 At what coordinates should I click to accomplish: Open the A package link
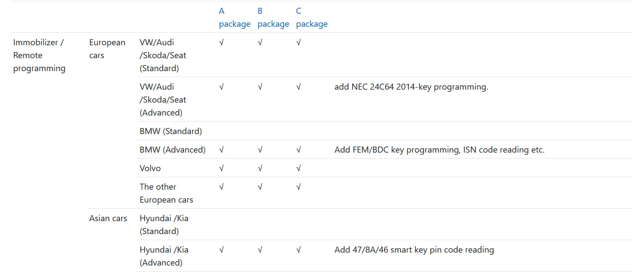[234, 17]
